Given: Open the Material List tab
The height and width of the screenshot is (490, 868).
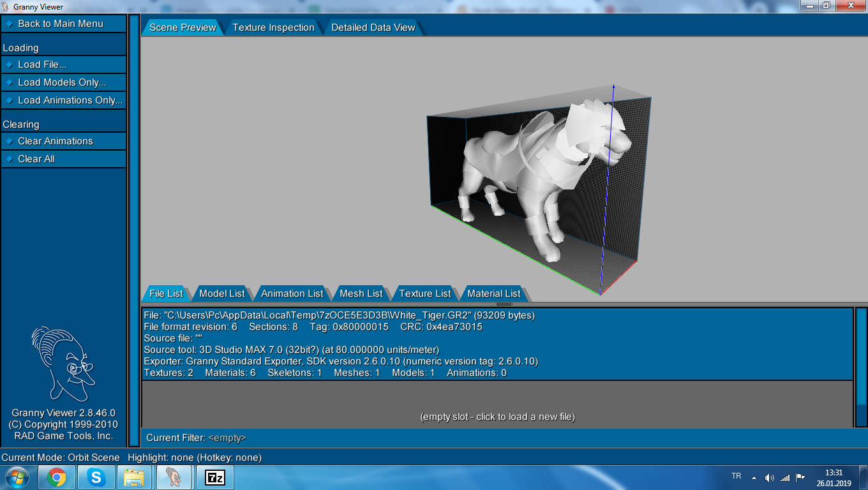Looking at the screenshot, I should tap(493, 293).
